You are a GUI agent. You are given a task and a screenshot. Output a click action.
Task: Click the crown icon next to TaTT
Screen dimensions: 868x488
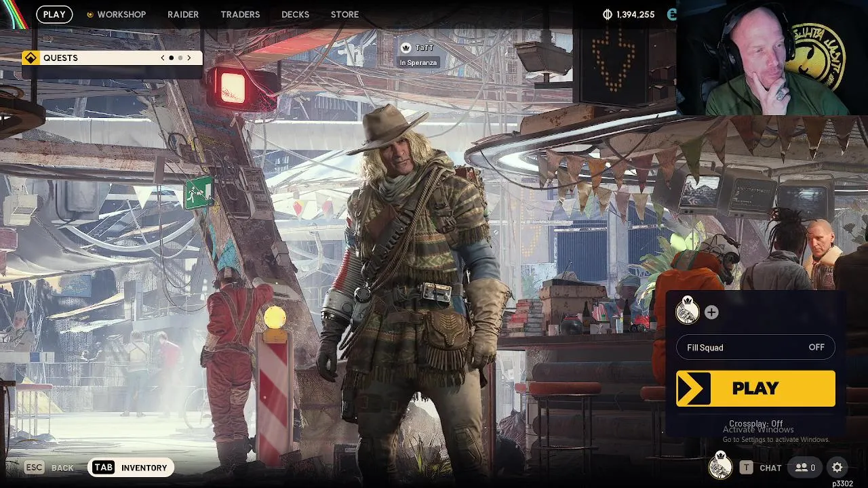(406, 47)
